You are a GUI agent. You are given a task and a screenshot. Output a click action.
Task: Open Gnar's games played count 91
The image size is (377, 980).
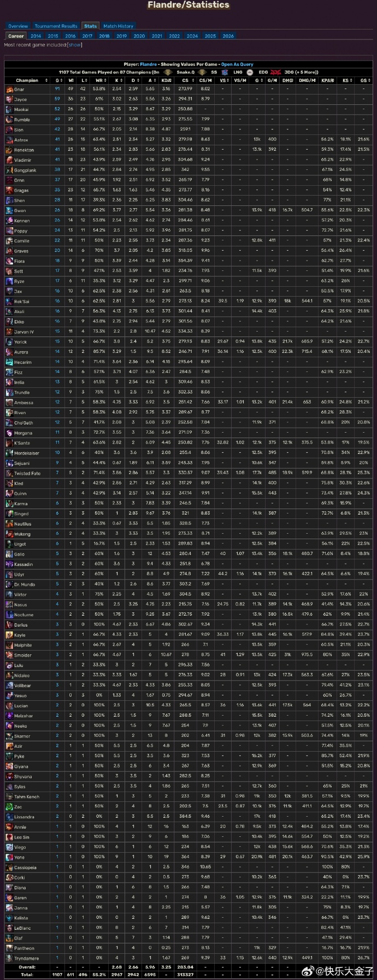point(57,89)
